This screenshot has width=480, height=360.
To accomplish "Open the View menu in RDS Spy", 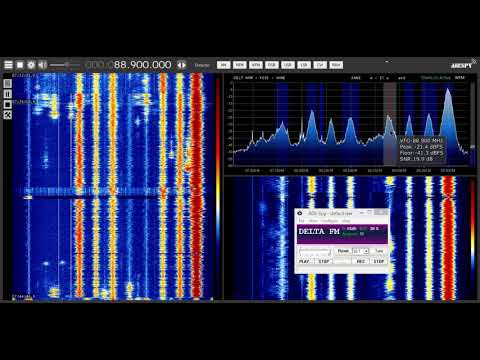I will point(313,221).
